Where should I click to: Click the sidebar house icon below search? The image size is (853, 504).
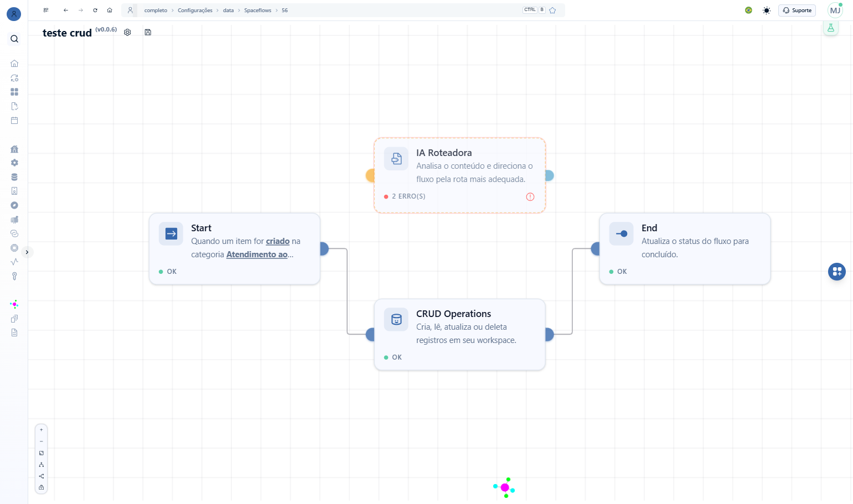click(14, 64)
